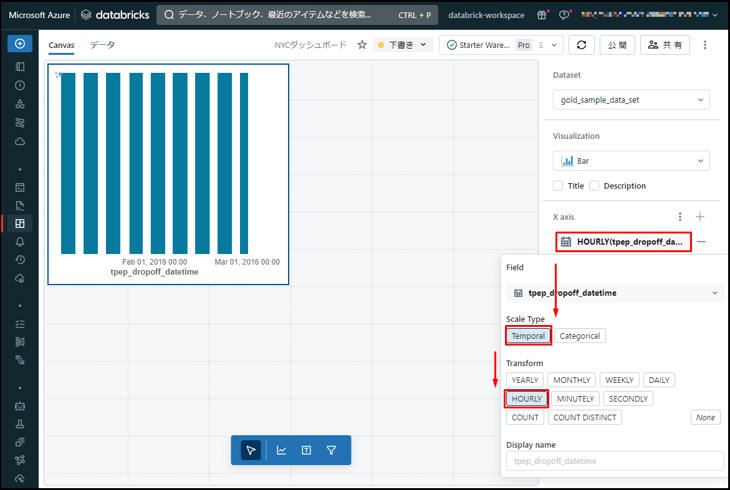Add a text box from bottom toolbar
Viewport: 730px width, 490px height.
pyautogui.click(x=306, y=450)
